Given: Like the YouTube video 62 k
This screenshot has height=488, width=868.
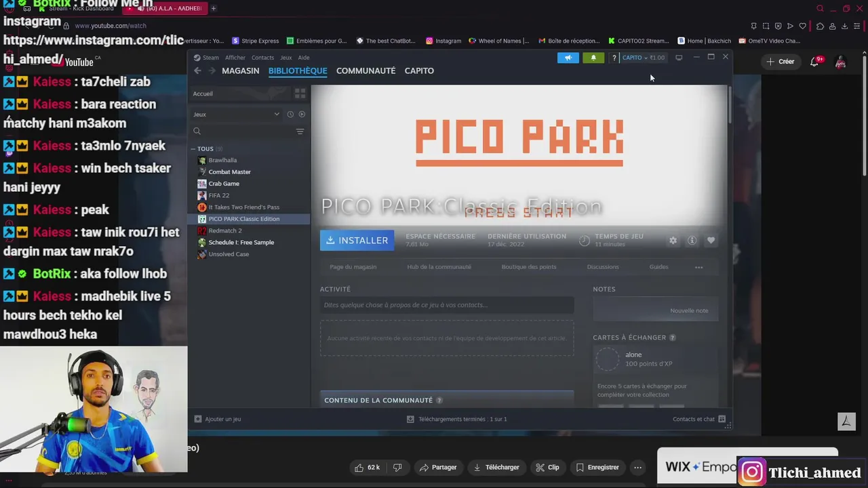Looking at the screenshot, I should point(367,467).
